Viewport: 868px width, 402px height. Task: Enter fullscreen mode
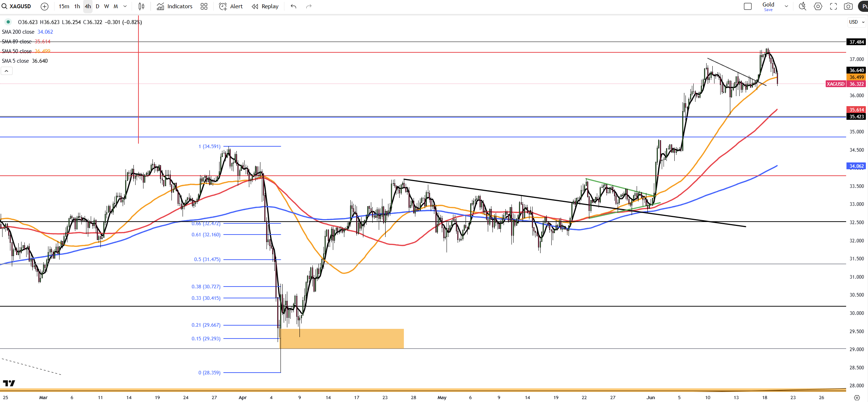833,6
